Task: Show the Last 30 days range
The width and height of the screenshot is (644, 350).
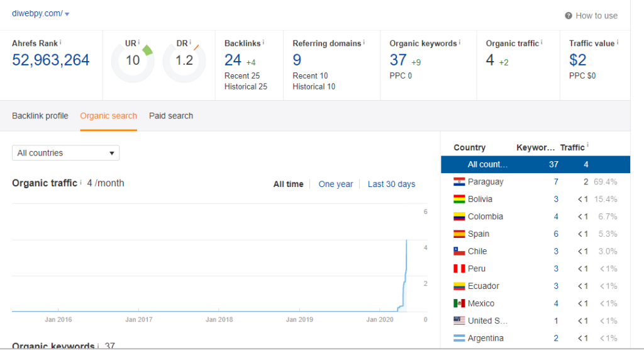Action: pos(391,184)
